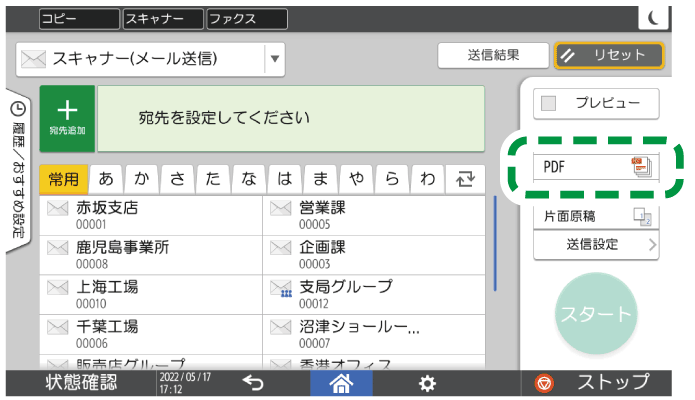
Task: Tap 状態確認 in bottom bar
Action: [x=81, y=383]
